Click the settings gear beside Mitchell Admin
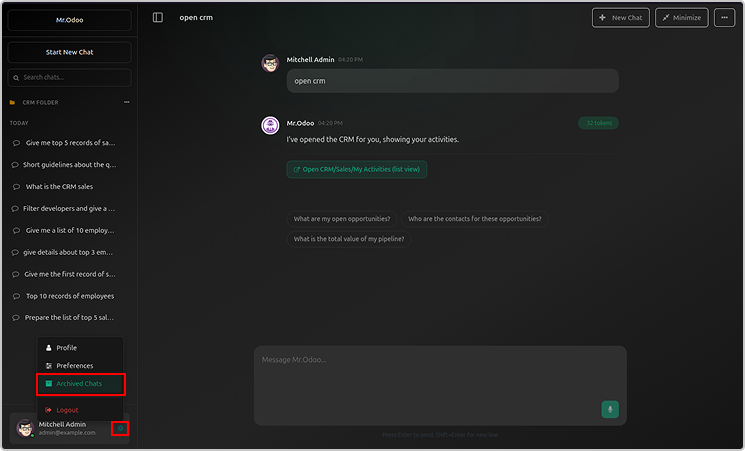 point(120,428)
